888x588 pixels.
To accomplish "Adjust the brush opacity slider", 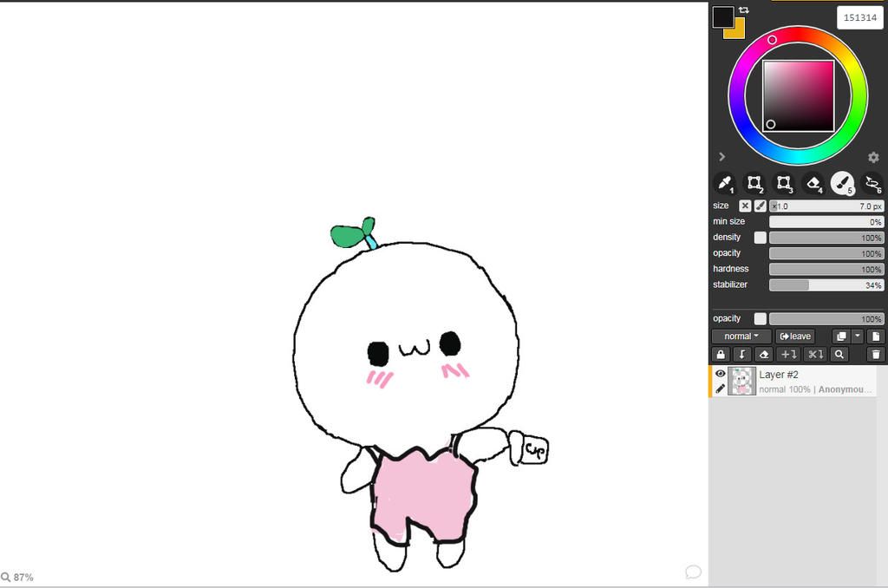I will coord(826,254).
